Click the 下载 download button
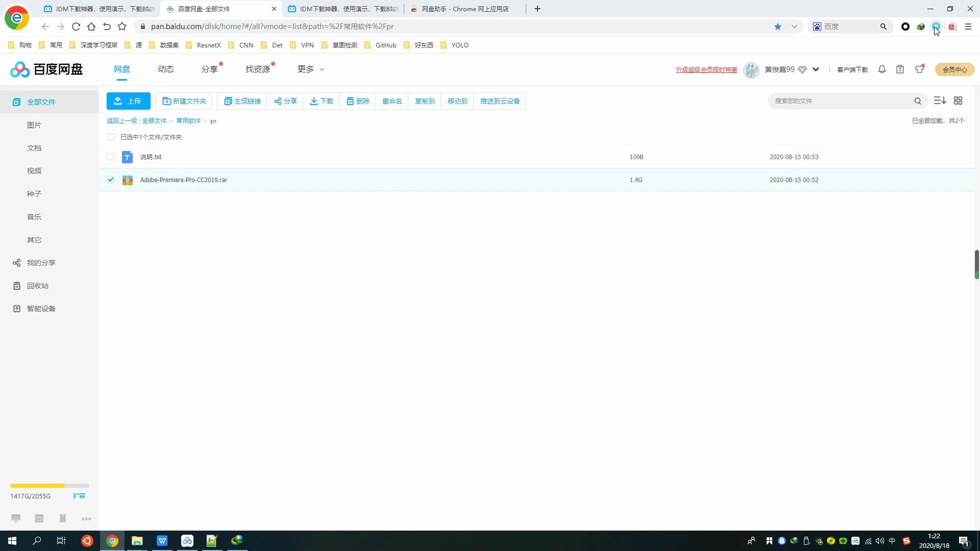 (x=322, y=101)
